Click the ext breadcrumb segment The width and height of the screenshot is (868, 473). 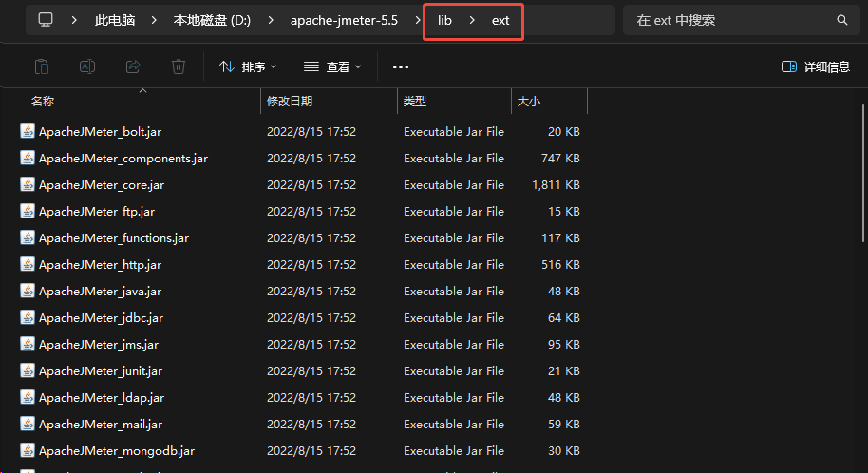500,21
